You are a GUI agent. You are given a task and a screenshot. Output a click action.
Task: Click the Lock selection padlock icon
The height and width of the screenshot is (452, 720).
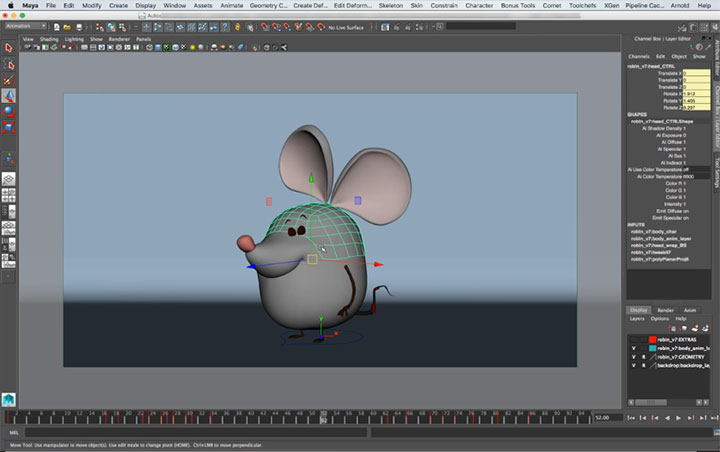tap(237, 28)
